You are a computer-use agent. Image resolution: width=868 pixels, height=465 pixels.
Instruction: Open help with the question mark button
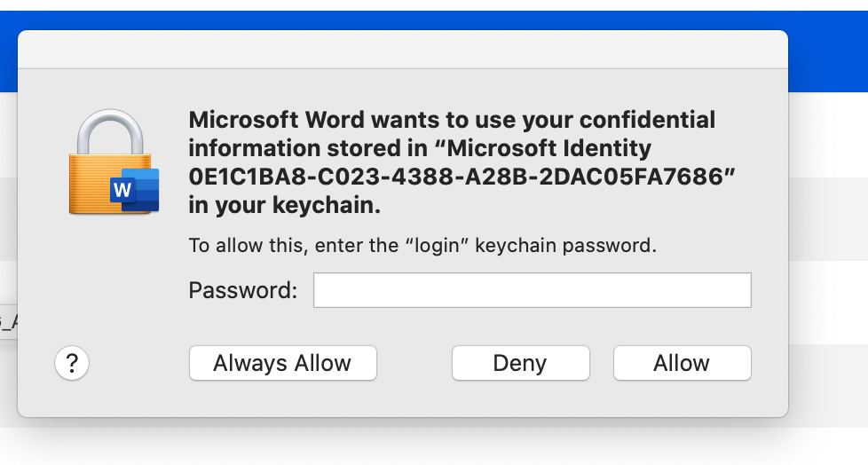coord(72,363)
